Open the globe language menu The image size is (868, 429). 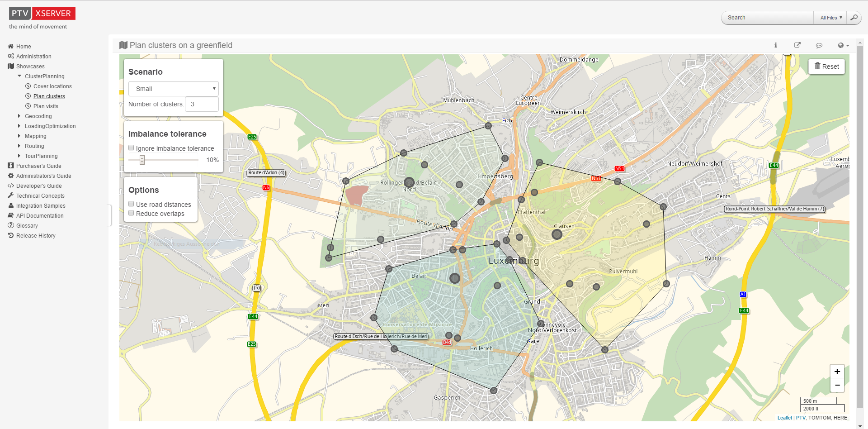pos(843,45)
